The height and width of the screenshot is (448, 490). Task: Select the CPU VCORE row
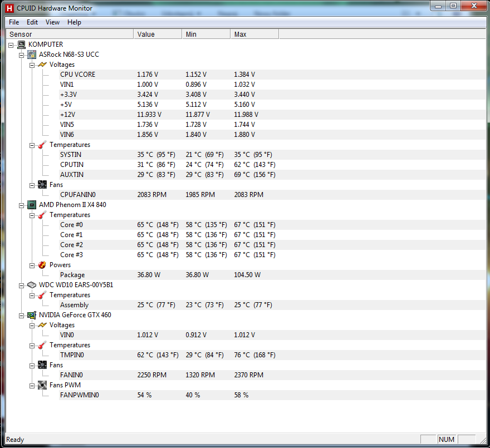(272, 75)
